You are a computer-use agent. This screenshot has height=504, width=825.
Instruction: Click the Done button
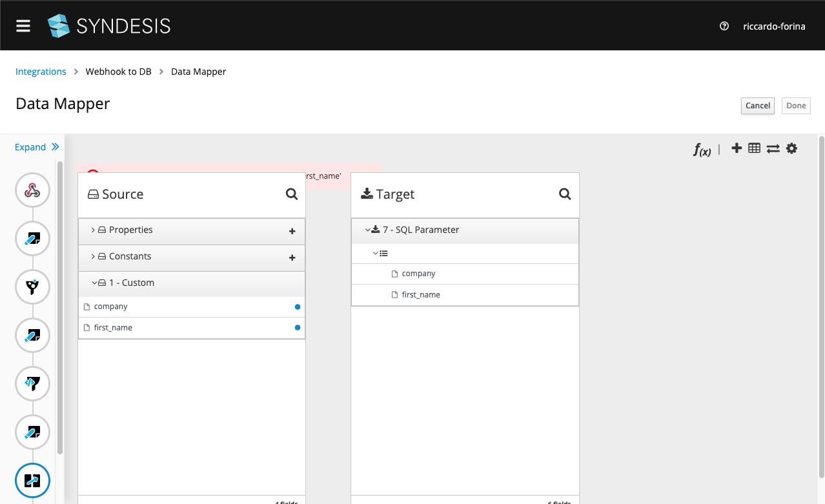click(796, 106)
